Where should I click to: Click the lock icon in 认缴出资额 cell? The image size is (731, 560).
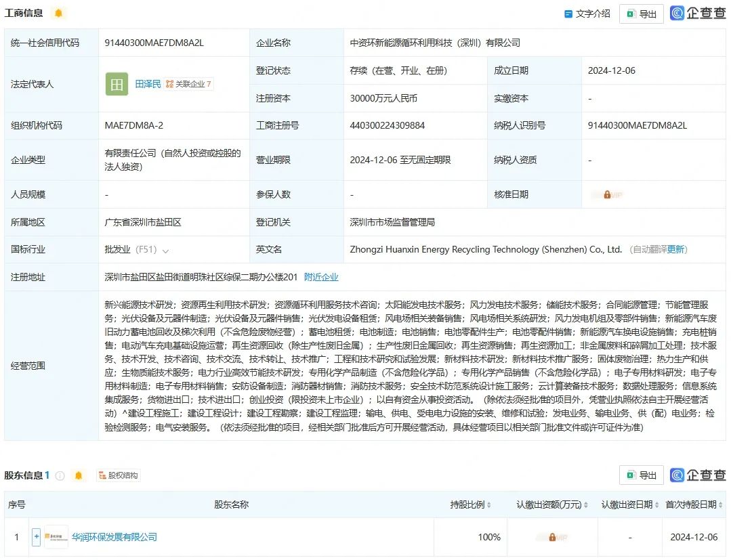(552, 537)
